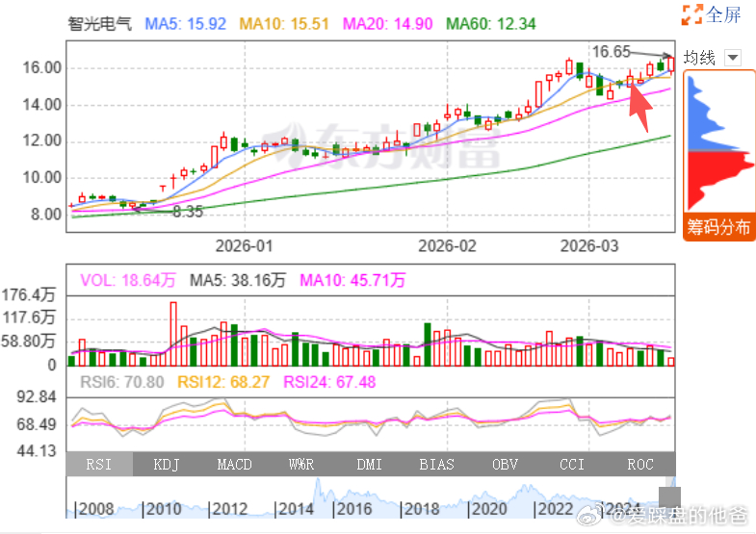Select the RSI indicator tab
This screenshot has width=756, height=534.
click(99, 464)
